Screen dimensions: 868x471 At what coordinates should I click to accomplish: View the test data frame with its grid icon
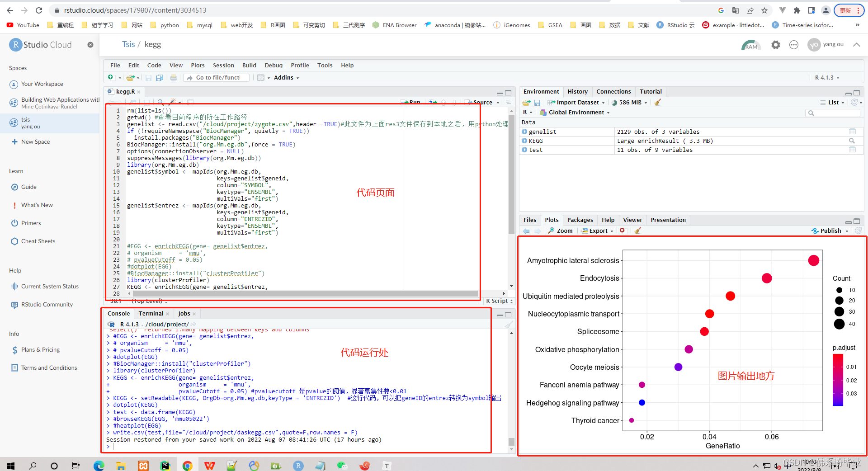[x=853, y=150]
